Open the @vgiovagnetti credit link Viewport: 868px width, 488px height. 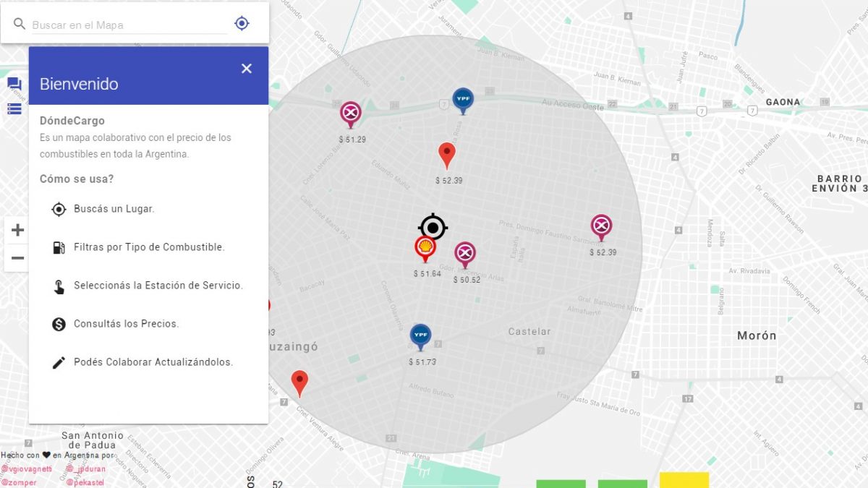(x=27, y=469)
